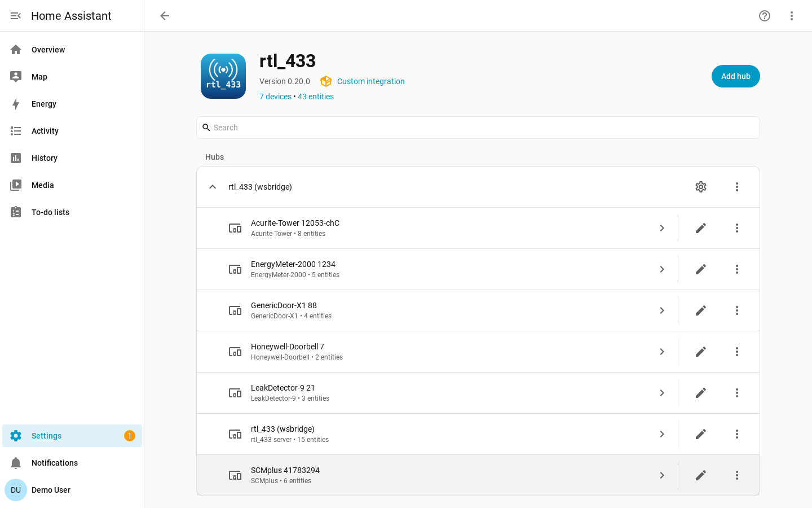Open the Energy dashboard
The image size is (812, 508).
click(72, 104)
